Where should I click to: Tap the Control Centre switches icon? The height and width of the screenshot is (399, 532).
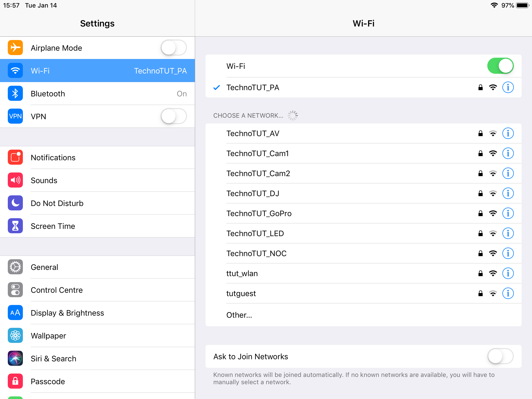[15, 290]
